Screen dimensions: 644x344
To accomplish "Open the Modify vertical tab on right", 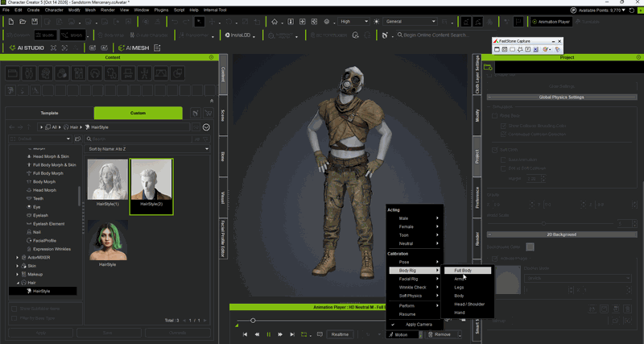I will [x=477, y=115].
